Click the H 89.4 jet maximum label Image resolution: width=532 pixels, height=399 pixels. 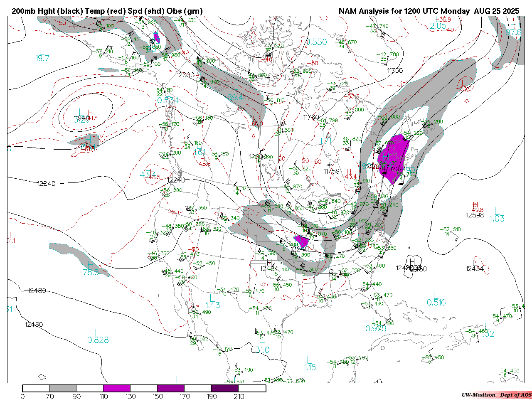(235, 94)
